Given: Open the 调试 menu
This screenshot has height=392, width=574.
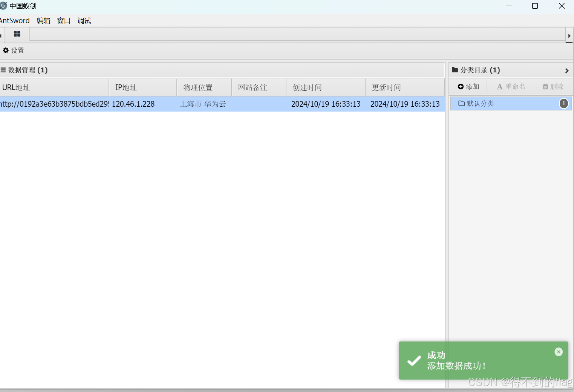Looking at the screenshot, I should pos(84,20).
